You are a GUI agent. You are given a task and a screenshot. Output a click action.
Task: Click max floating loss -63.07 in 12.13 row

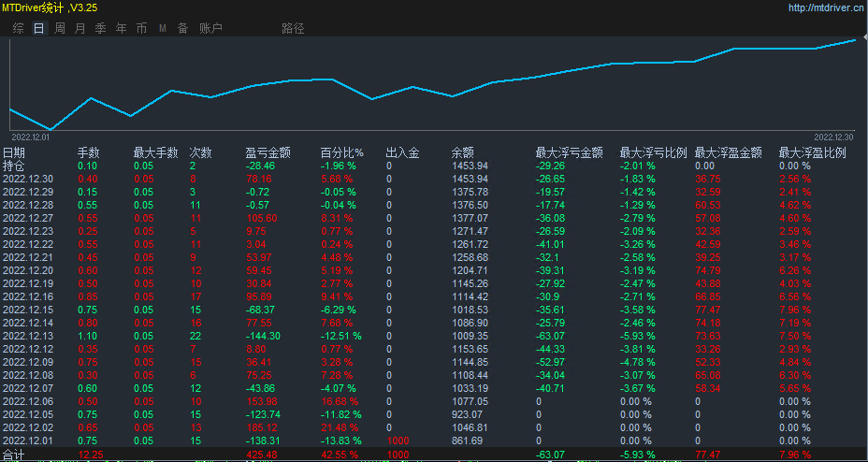(551, 336)
